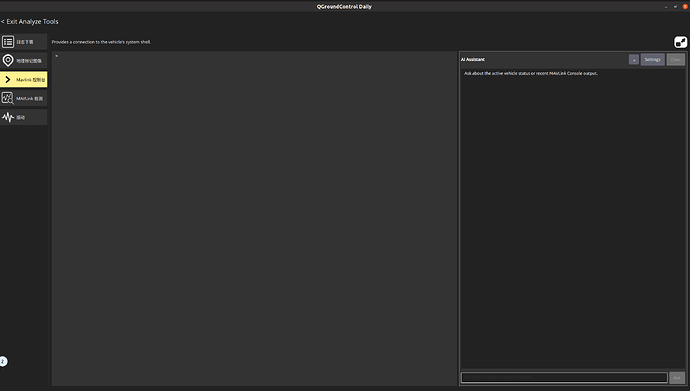This screenshot has width=690, height=391.
Task: Open the GeoTag images map-pin icon
Action: click(8, 61)
